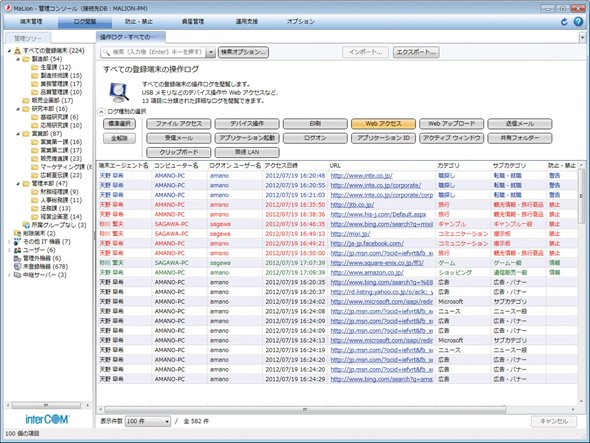Open the オプション menu

301,22
